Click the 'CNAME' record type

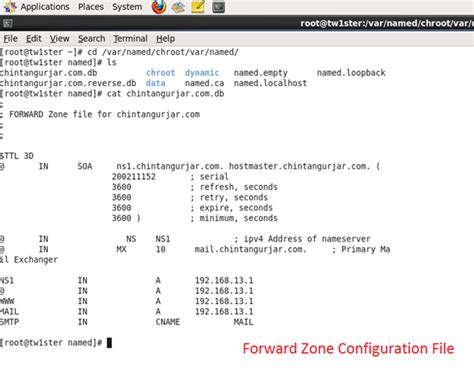click(168, 322)
